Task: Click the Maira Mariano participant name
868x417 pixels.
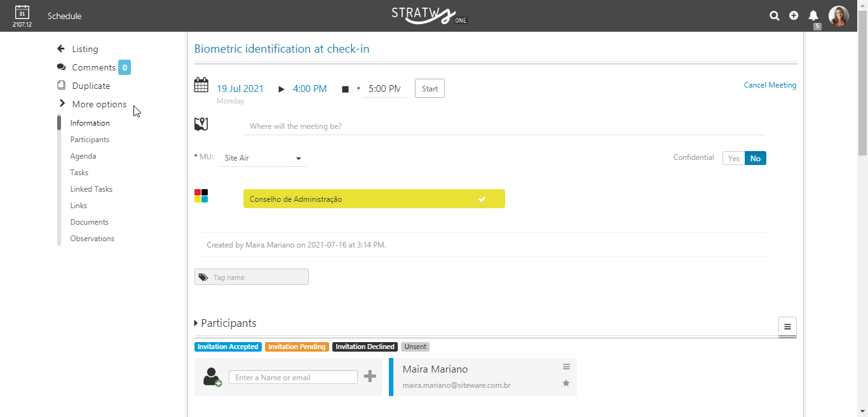Action: click(435, 369)
